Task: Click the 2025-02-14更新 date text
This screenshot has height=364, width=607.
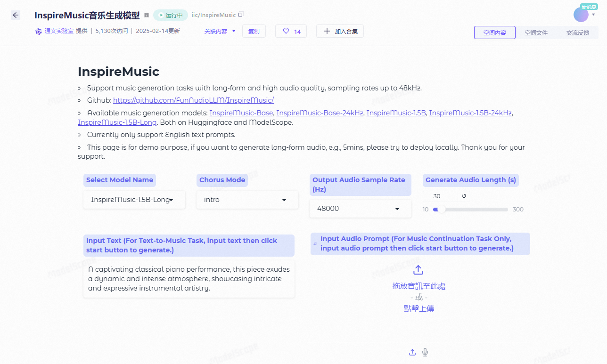Action: click(x=158, y=32)
